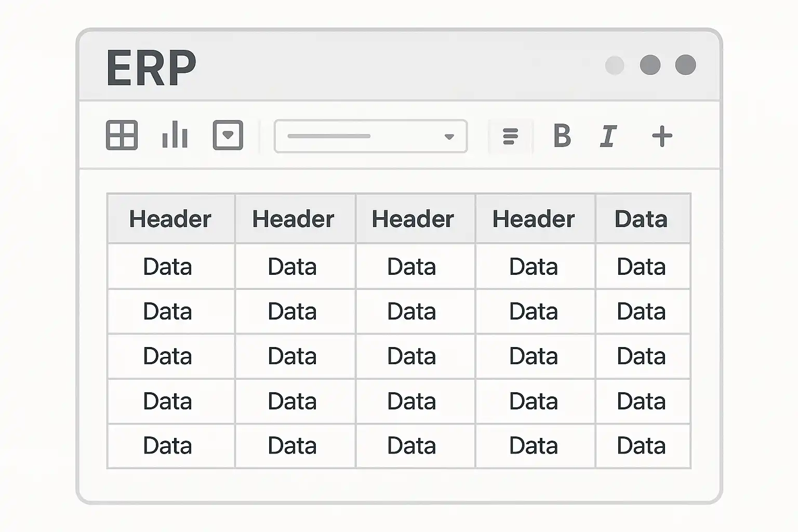Click the lightest gray window control dot

(615, 65)
